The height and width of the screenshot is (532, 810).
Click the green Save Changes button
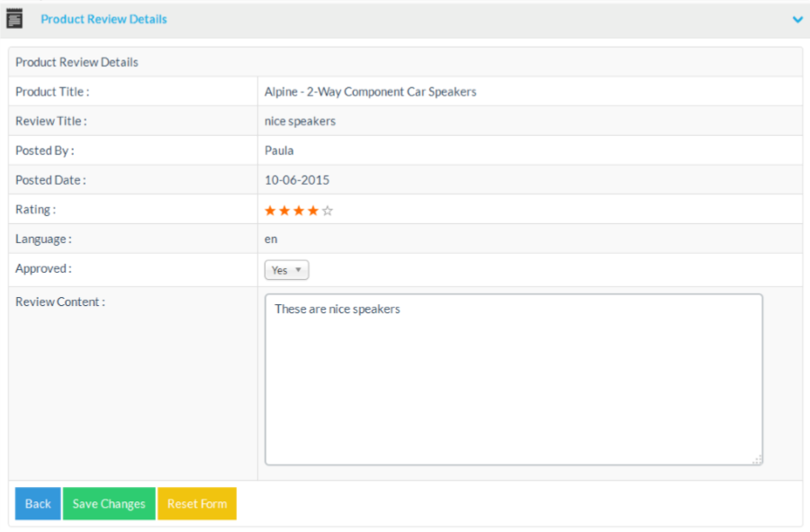(109, 504)
